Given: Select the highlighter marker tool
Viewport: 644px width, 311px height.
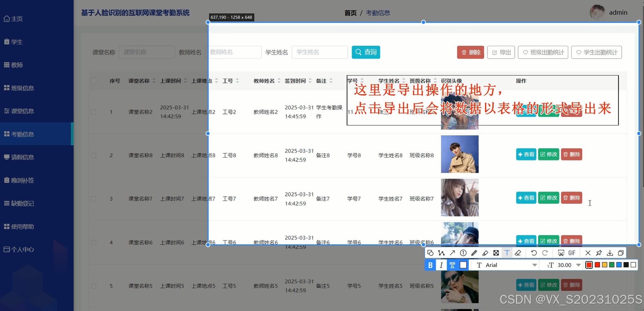Looking at the screenshot, I should click(x=485, y=253).
